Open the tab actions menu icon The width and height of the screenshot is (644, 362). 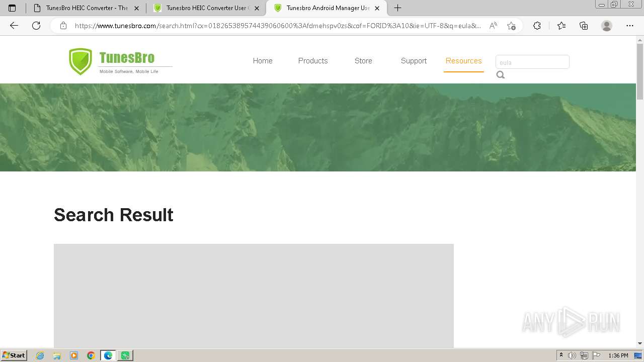coord(12,8)
